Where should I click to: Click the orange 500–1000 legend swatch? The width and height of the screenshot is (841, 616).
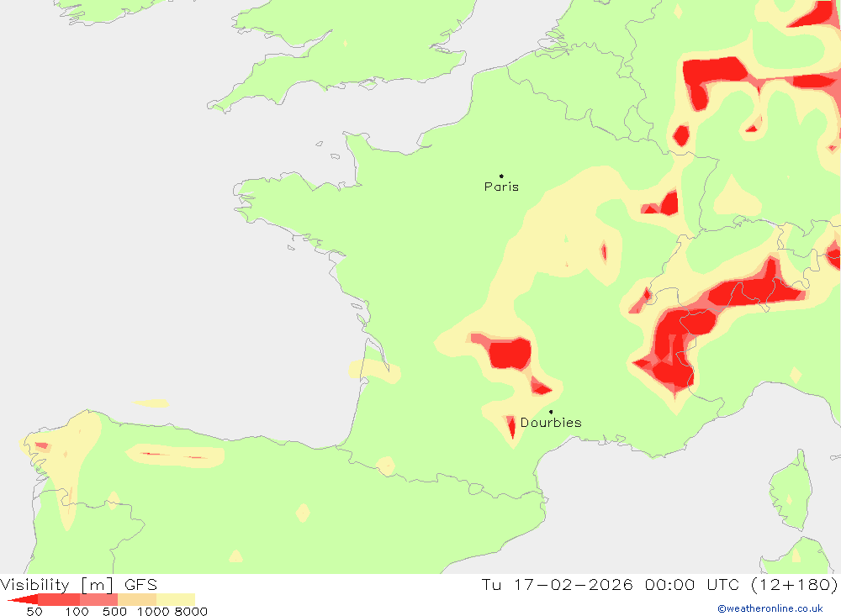[137, 599]
